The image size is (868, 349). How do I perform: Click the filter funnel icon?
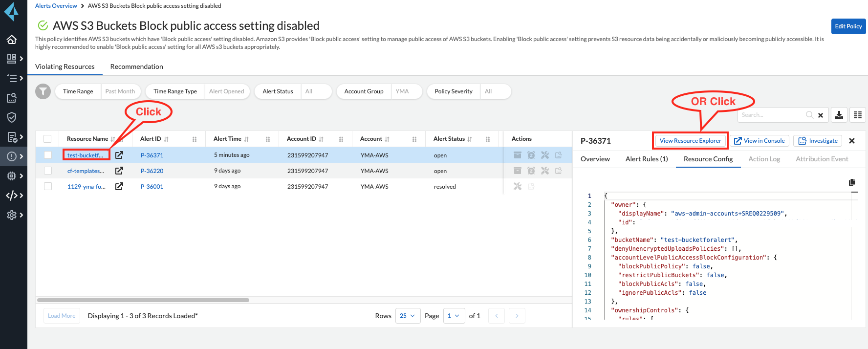[43, 91]
